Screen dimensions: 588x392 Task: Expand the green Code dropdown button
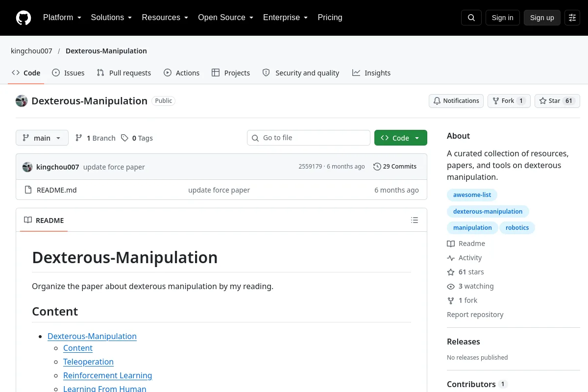coord(401,138)
